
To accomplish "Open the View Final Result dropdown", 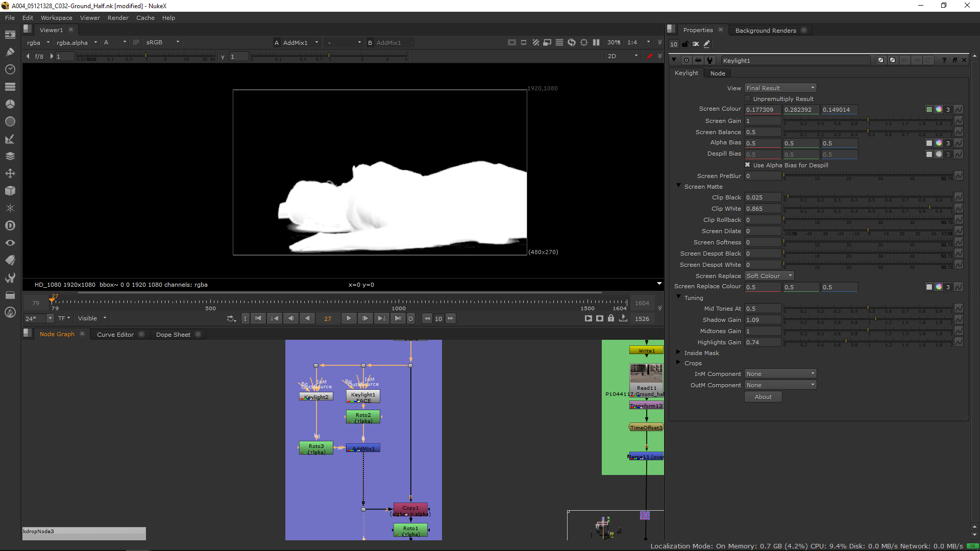I will tap(780, 88).
